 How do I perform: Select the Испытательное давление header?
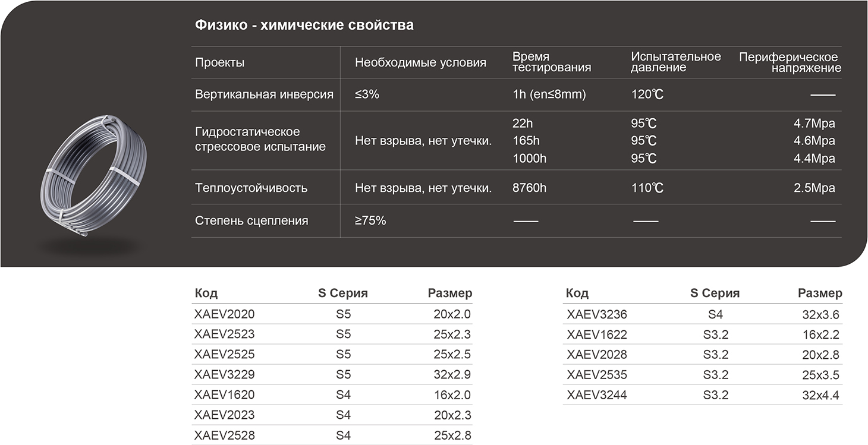click(676, 62)
